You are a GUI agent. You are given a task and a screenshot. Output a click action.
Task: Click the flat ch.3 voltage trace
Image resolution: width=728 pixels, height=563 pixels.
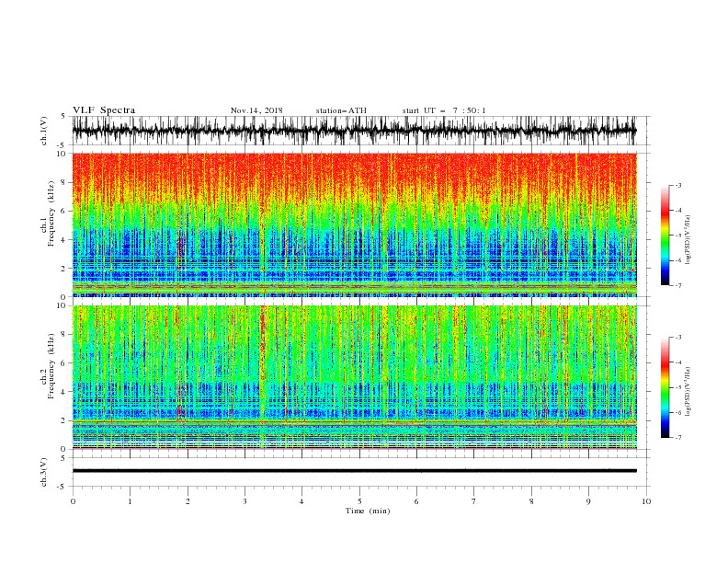point(354,471)
